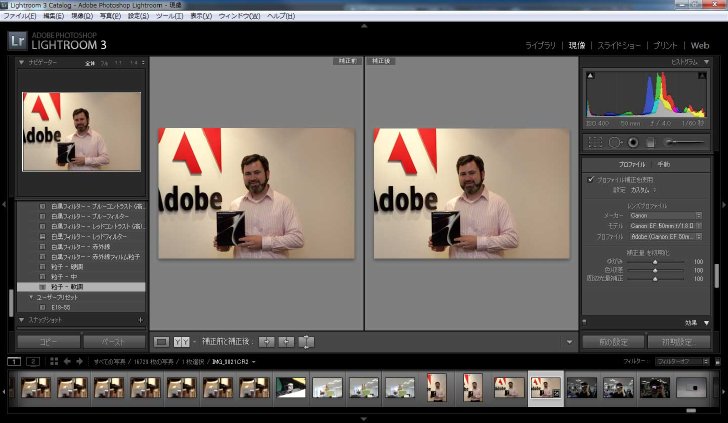Open grid view from filmstrip bar
728x423 pixels.
click(54, 361)
